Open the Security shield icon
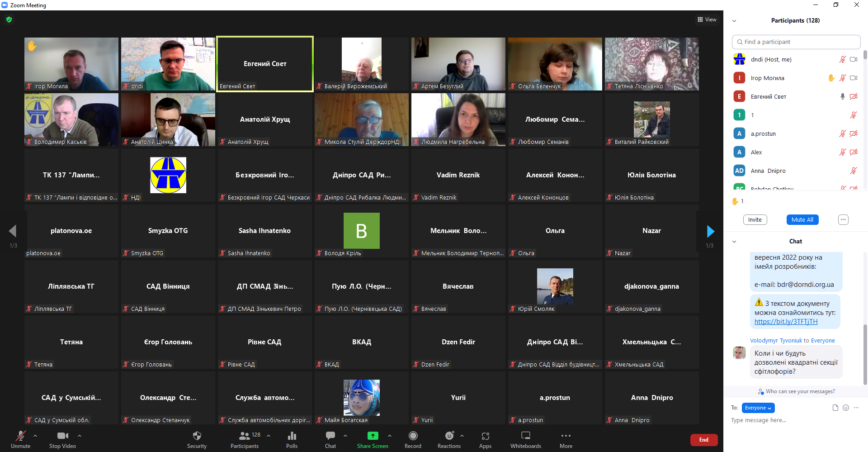 click(x=197, y=436)
